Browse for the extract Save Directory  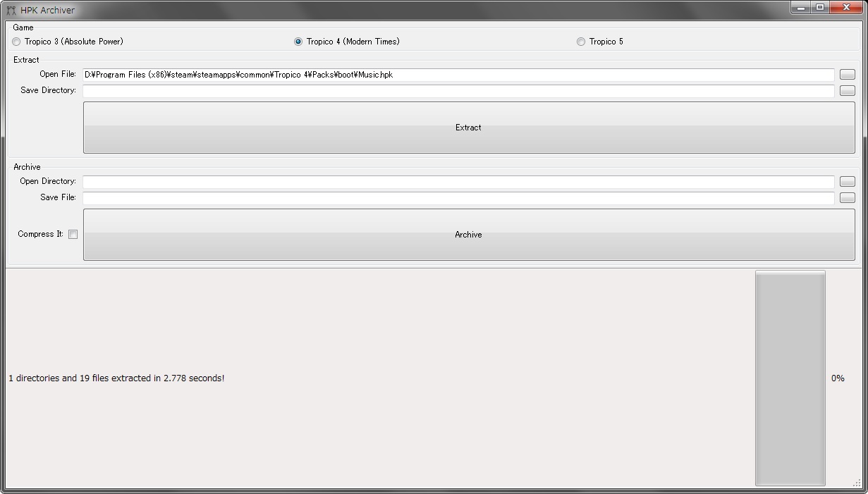coord(848,91)
